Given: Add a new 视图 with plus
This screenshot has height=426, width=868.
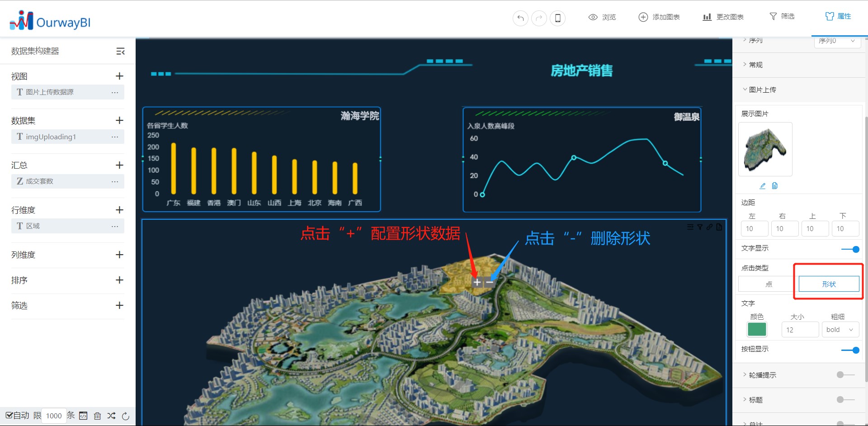Looking at the screenshot, I should [x=119, y=76].
